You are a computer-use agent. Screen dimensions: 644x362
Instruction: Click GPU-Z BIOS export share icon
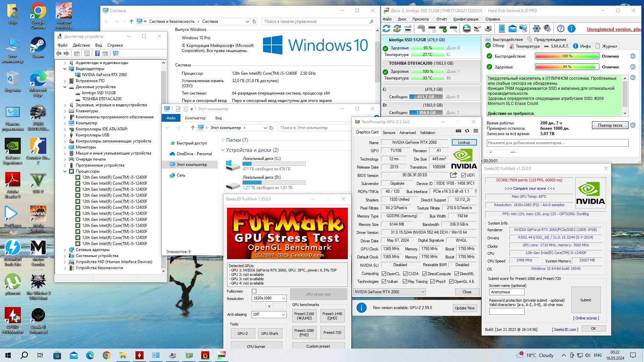453,175
